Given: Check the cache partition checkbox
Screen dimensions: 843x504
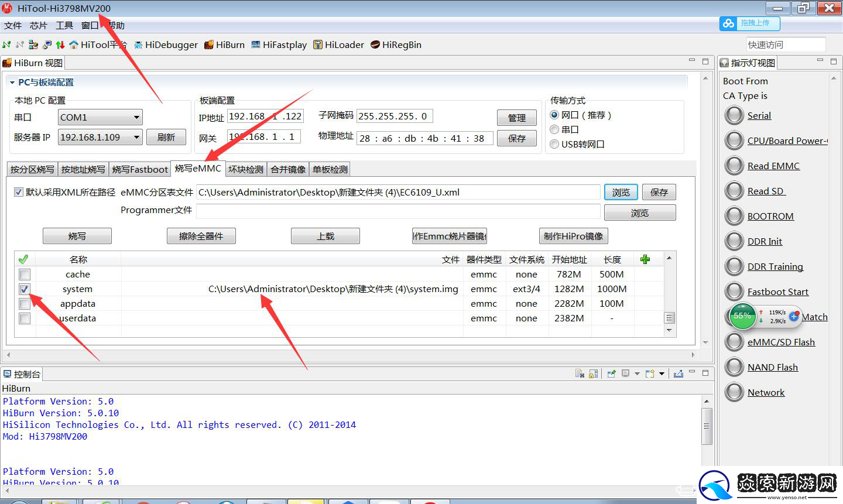Looking at the screenshot, I should click(x=24, y=275).
